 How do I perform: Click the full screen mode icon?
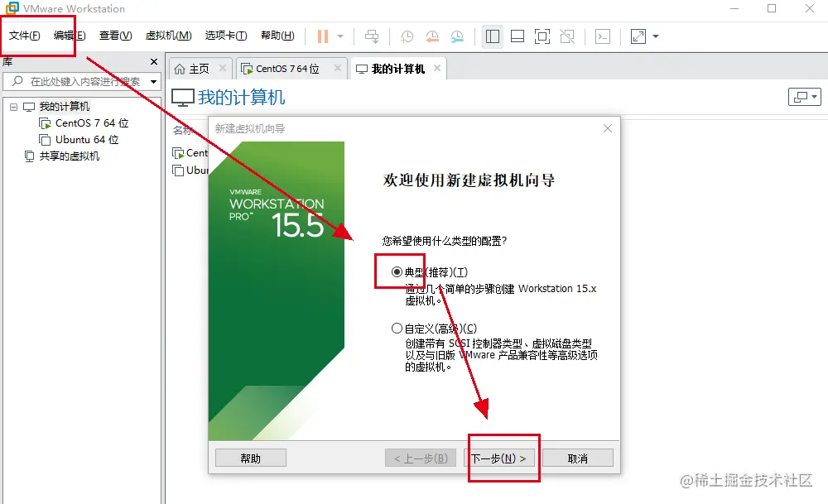tap(542, 36)
